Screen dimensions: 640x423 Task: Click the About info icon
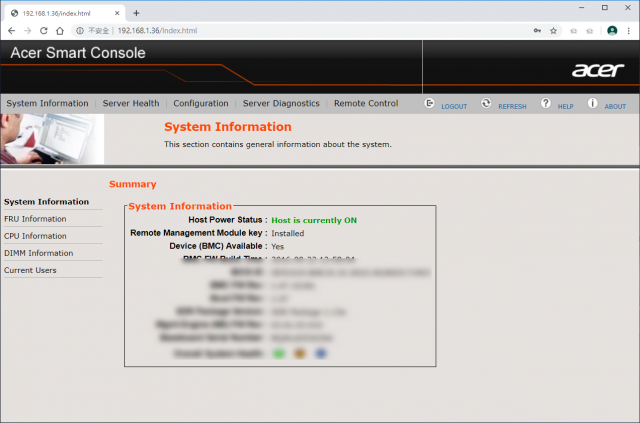[592, 103]
